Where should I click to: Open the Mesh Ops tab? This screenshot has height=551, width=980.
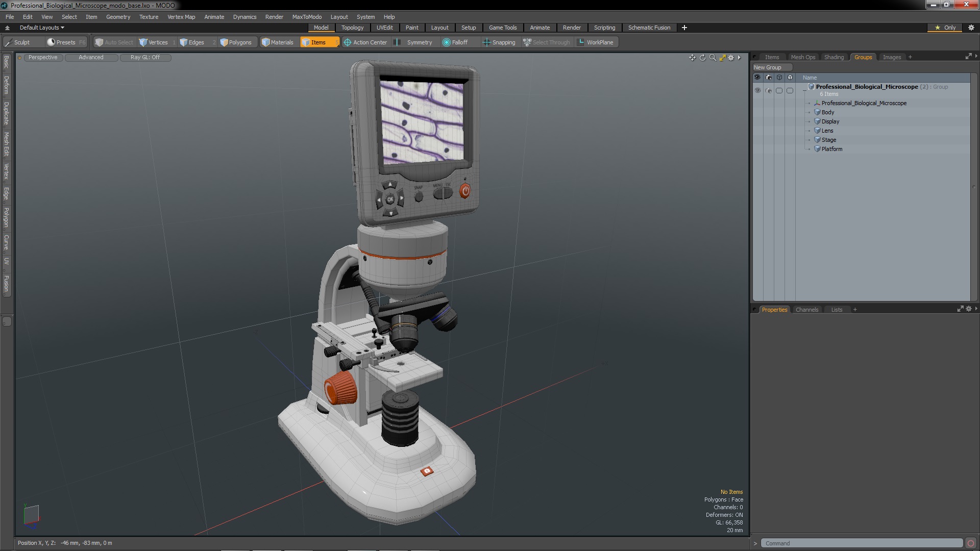click(x=803, y=57)
